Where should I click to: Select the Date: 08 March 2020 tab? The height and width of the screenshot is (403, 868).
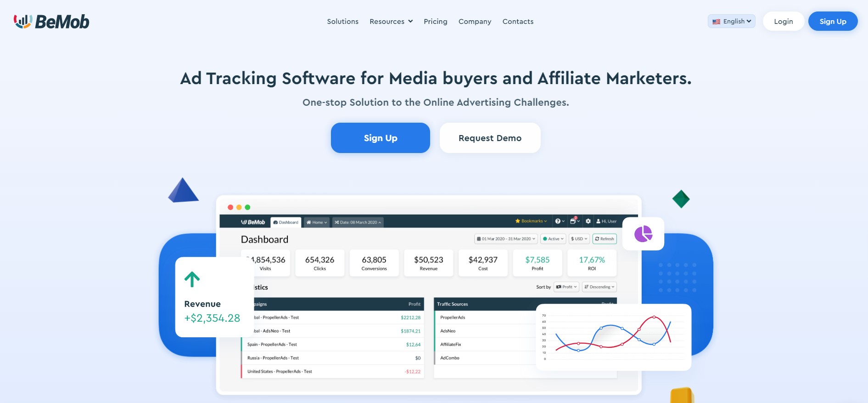(x=358, y=222)
